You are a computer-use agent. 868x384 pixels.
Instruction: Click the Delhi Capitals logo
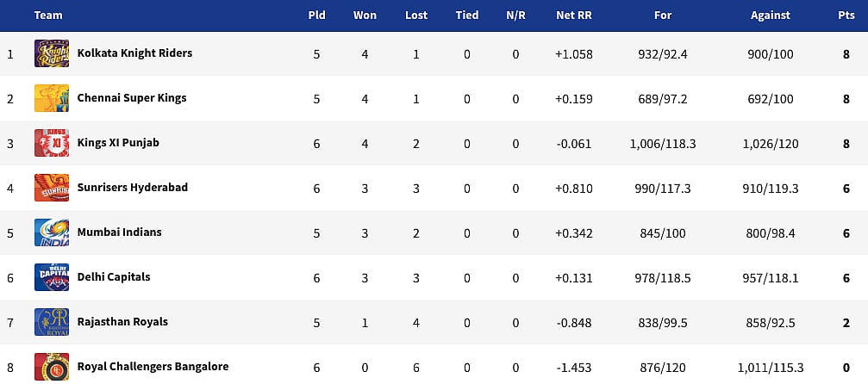click(52, 277)
